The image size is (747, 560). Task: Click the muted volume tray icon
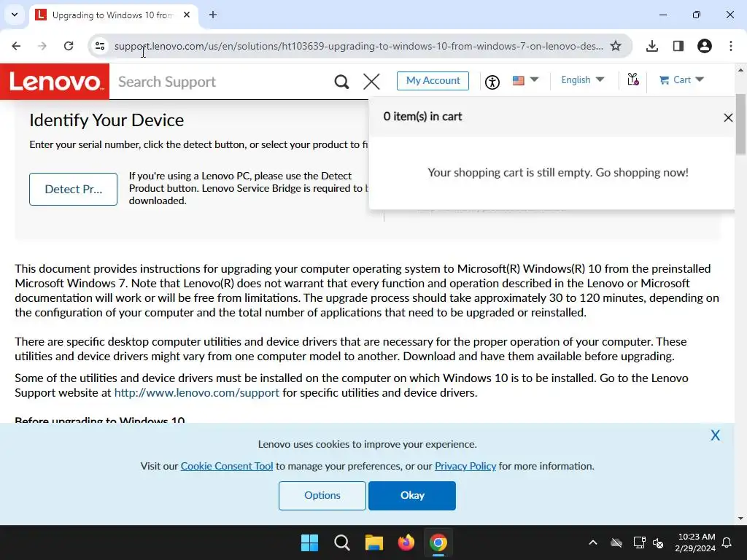coord(659,542)
